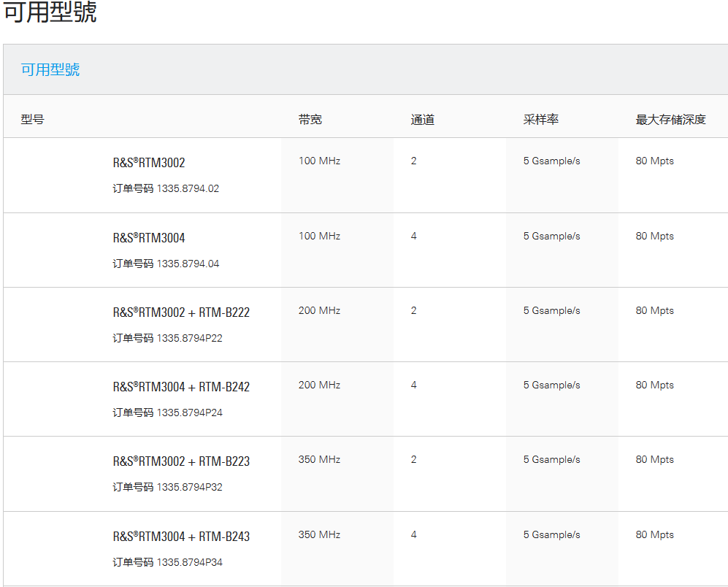
Task: Click the 350 MHz bandwidth cell for RTM-B243
Action: coord(319,535)
